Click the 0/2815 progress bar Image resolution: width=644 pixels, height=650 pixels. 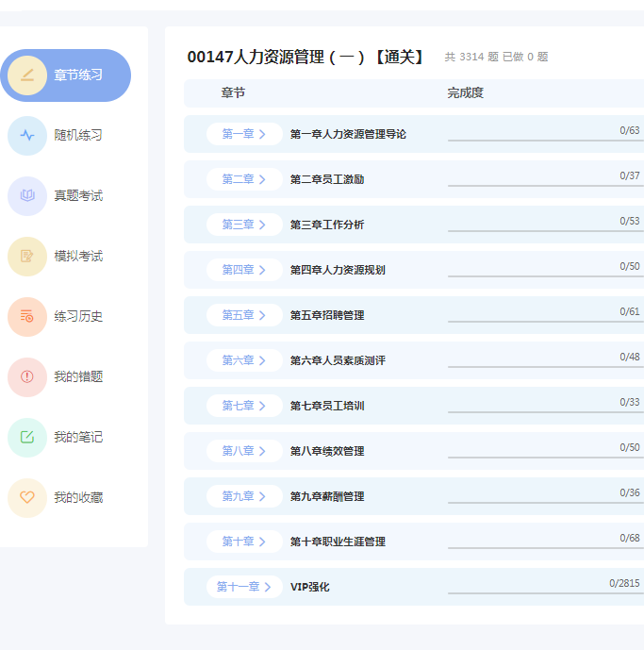point(546,593)
